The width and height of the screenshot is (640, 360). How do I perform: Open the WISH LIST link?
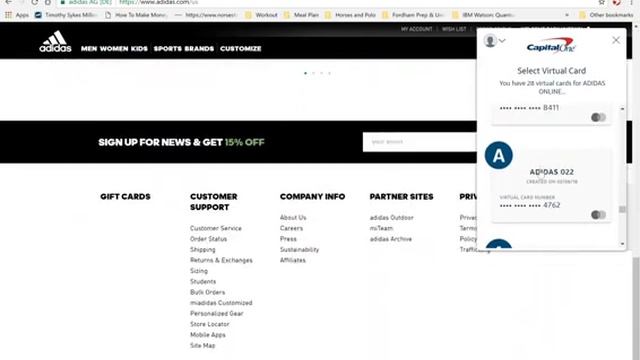coord(454,29)
